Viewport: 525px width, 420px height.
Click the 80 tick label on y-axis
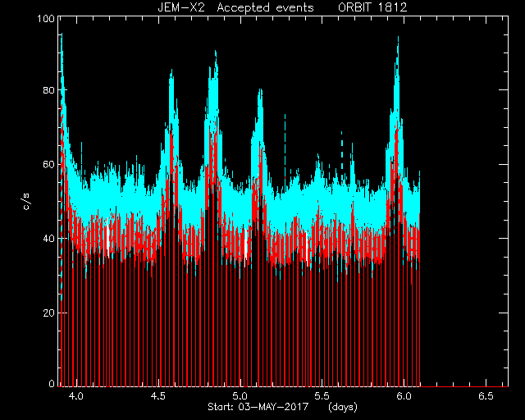48,90
